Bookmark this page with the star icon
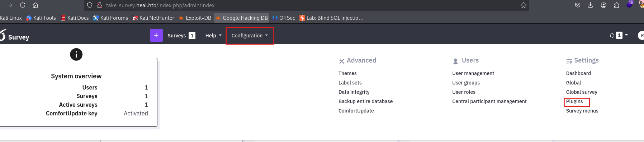 coord(524,5)
